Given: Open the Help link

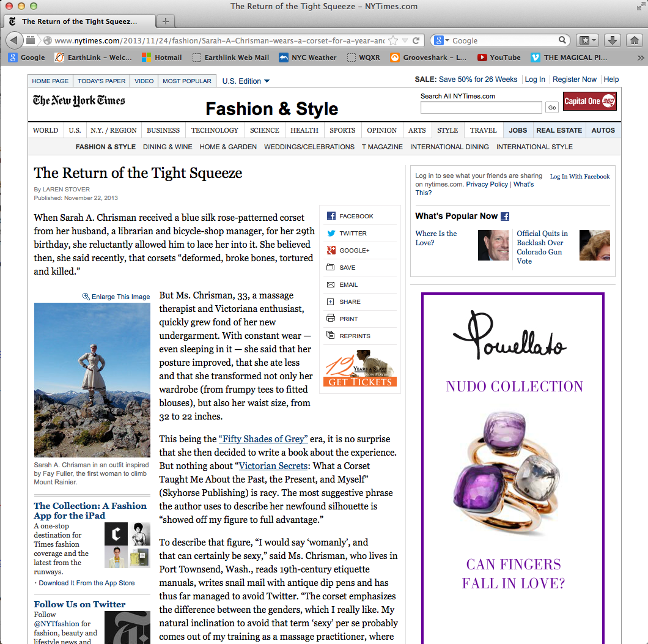Looking at the screenshot, I should (x=611, y=80).
